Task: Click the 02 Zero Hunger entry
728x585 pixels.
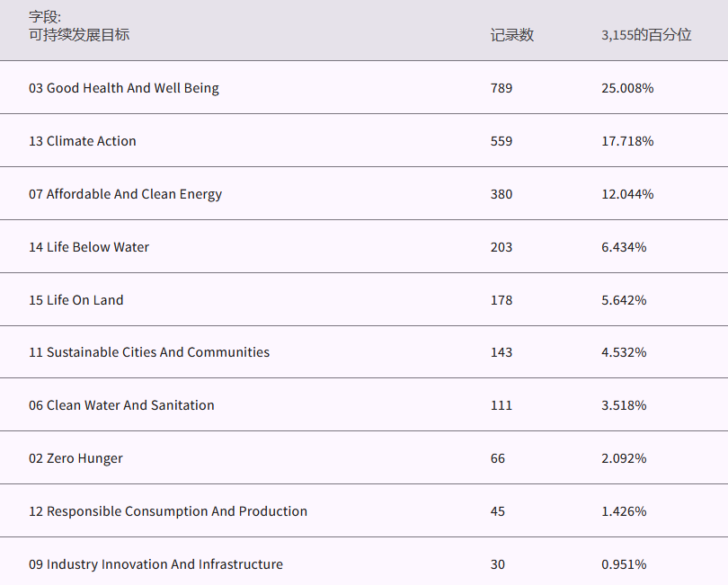Action: pyautogui.click(x=75, y=458)
